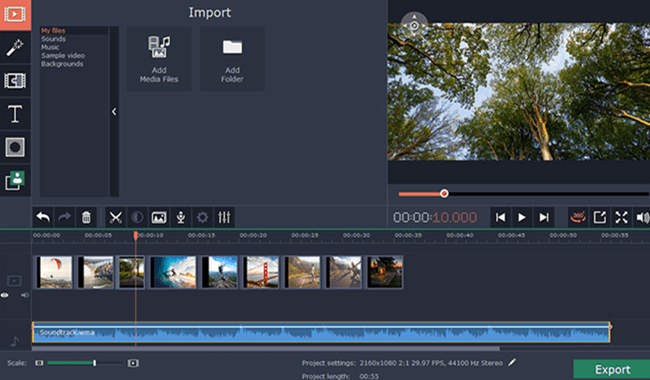This screenshot has width=650, height=380.
Task: Edit project settings with the pencil icon
Action: point(512,363)
